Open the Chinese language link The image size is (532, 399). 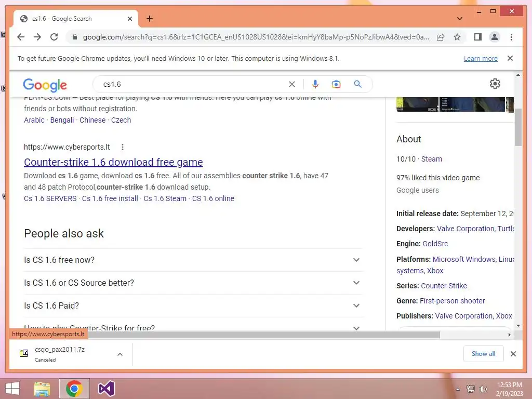click(x=92, y=120)
